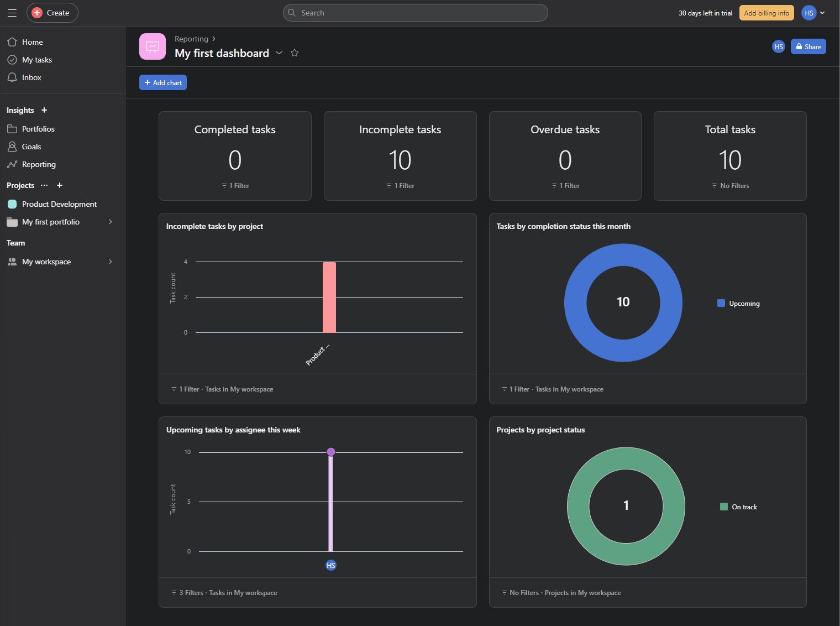The image size is (840, 626).
Task: Click the plus icon next to Insights
Action: tap(44, 110)
